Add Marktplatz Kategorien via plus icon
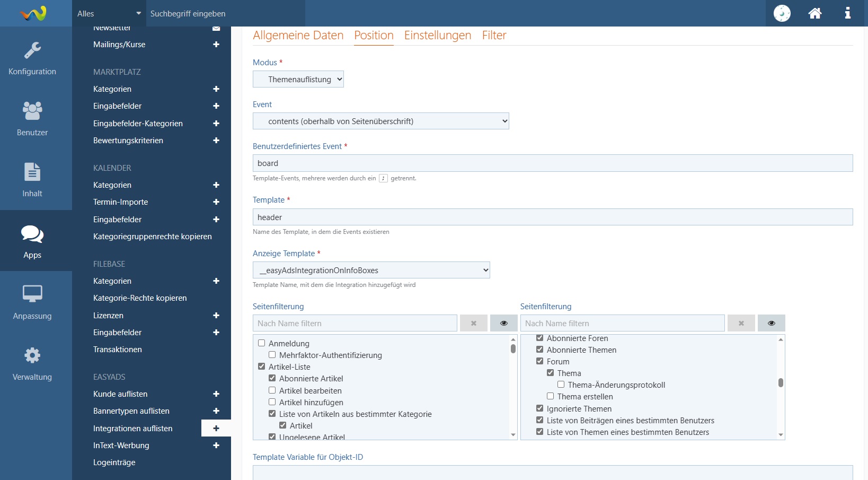Image resolution: width=868 pixels, height=480 pixels. click(x=216, y=89)
